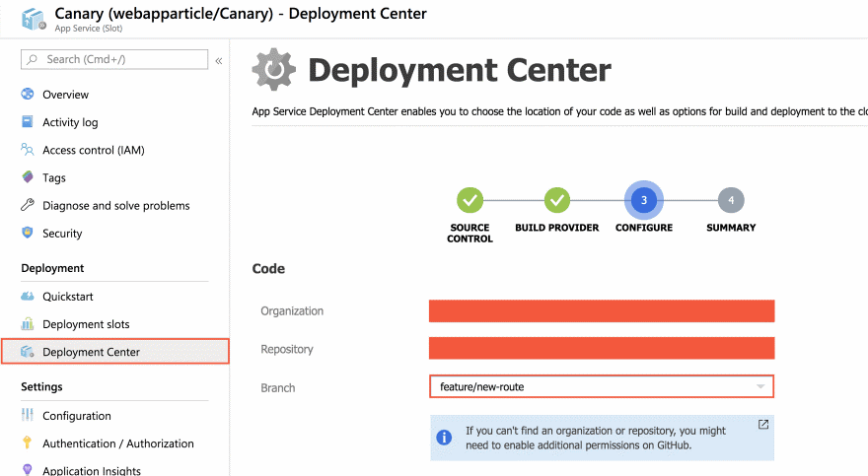Click the Activity log icon

click(x=28, y=122)
